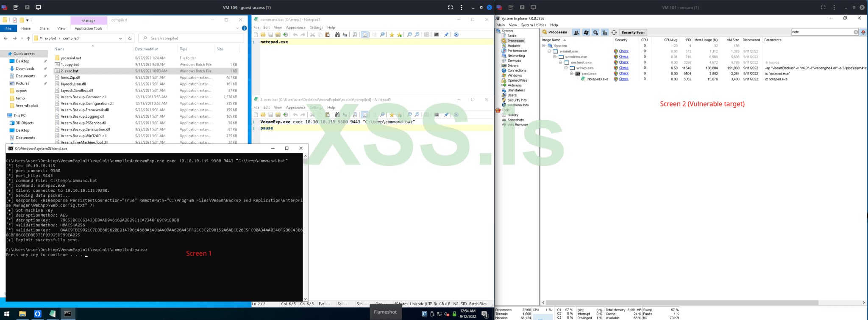
Task: Click cmd icon on VM 109 taskbar
Action: (x=68, y=314)
